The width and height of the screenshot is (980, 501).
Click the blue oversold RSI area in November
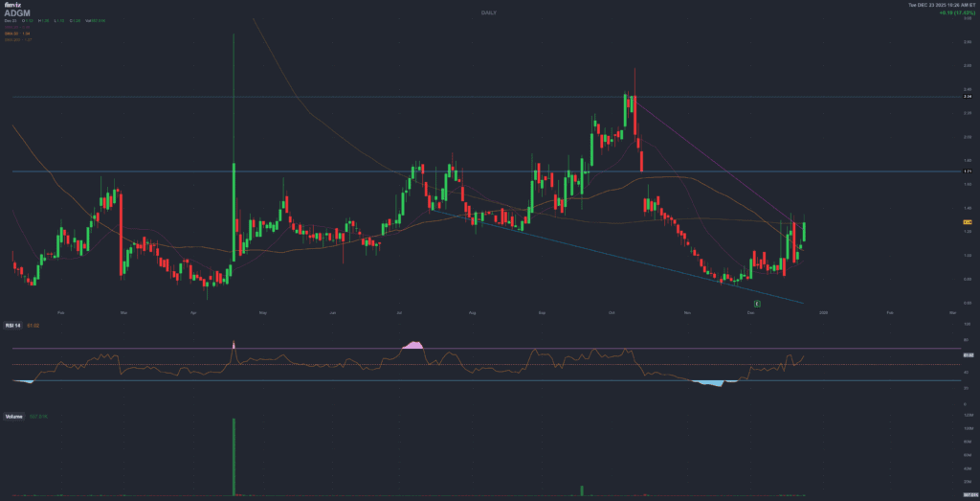tap(710, 383)
